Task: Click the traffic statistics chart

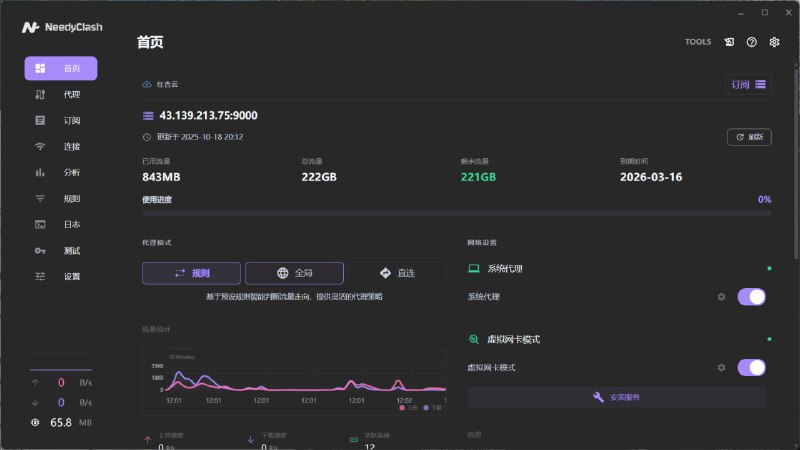Action: [x=294, y=382]
